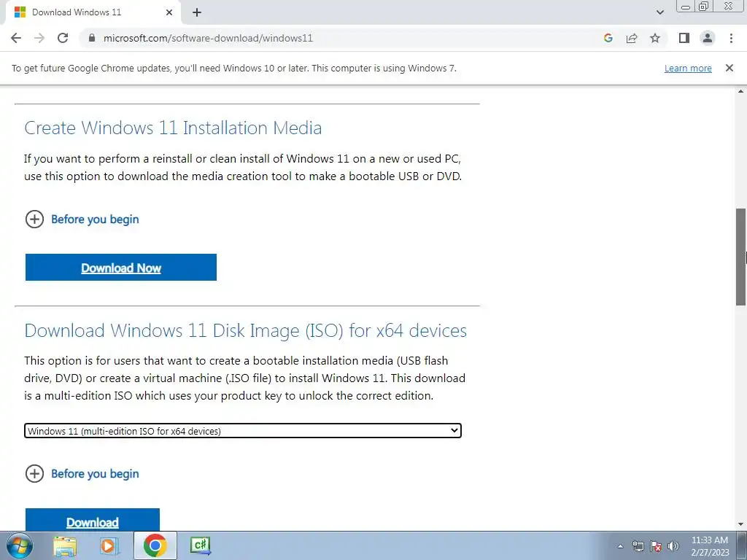The image size is (747, 560).
Task: Click the Download button for ISO
Action: 93,520
